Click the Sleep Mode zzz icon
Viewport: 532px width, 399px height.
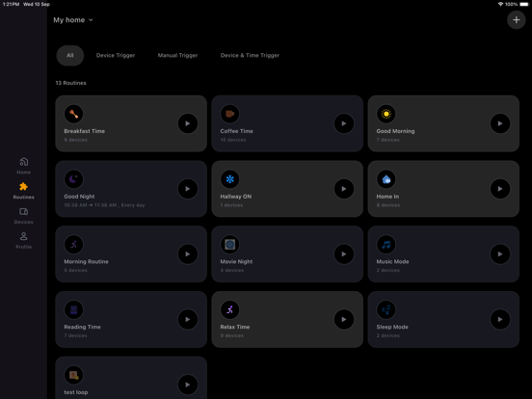coord(386,309)
